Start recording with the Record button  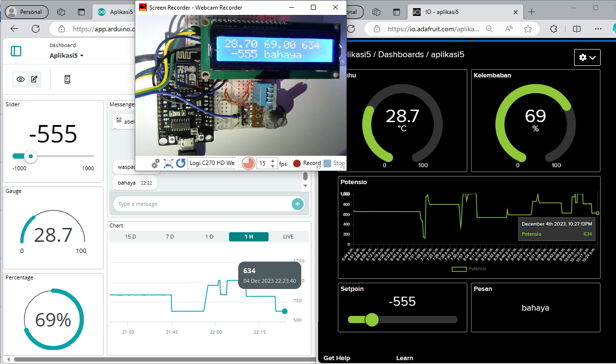pos(307,163)
